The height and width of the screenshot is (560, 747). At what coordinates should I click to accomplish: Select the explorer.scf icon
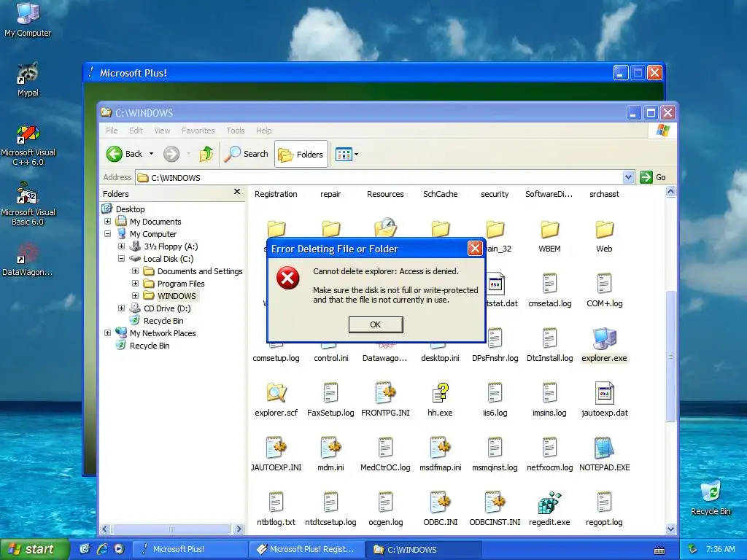276,393
